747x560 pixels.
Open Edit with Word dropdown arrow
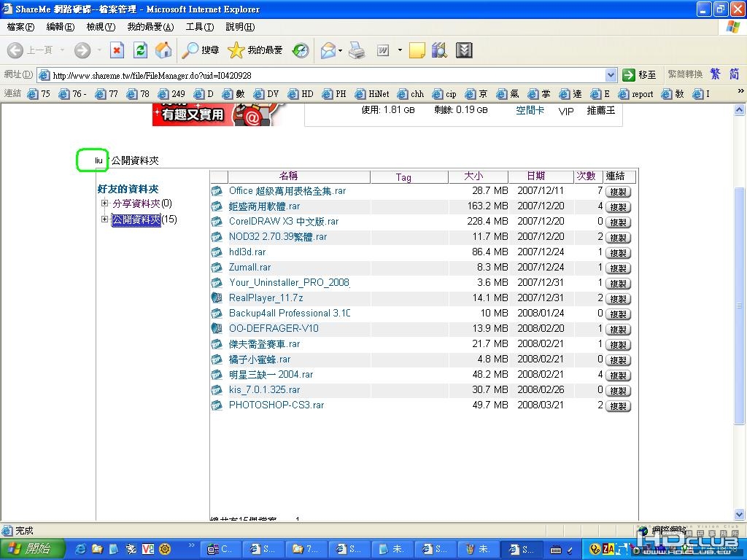400,50
